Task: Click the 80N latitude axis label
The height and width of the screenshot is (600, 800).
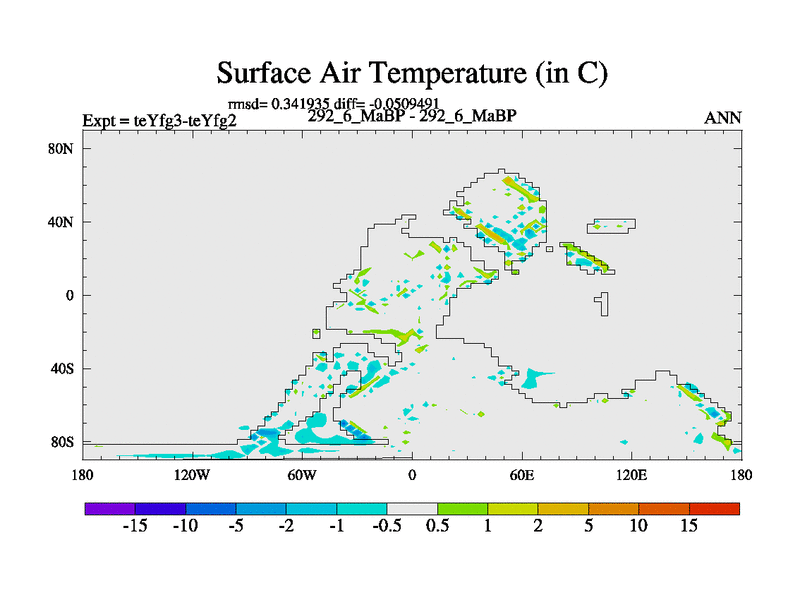Action: tap(63, 149)
